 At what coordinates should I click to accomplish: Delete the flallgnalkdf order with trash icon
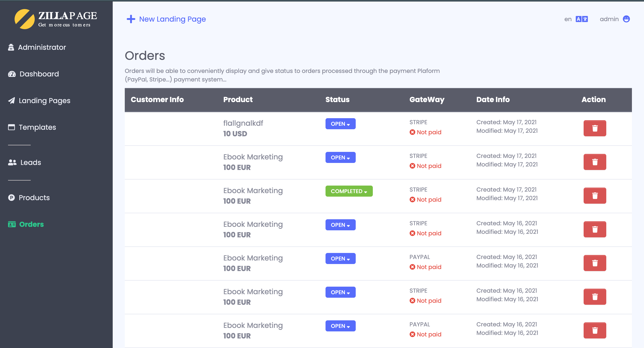point(595,128)
